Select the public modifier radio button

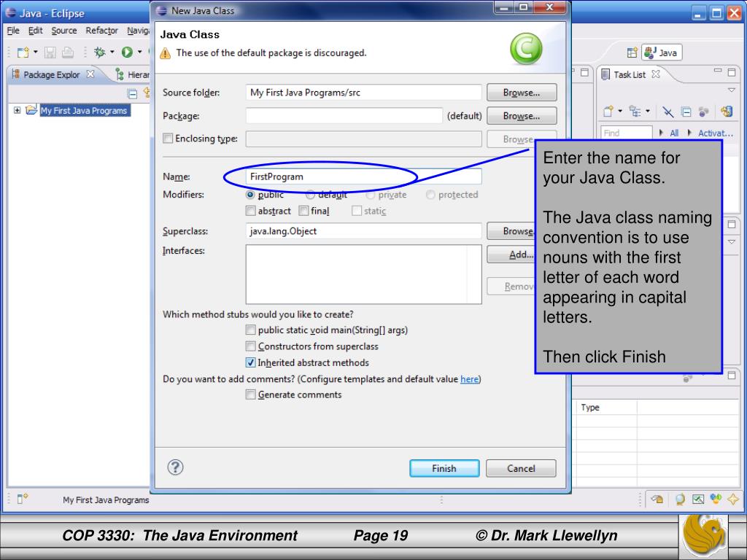pyautogui.click(x=250, y=194)
